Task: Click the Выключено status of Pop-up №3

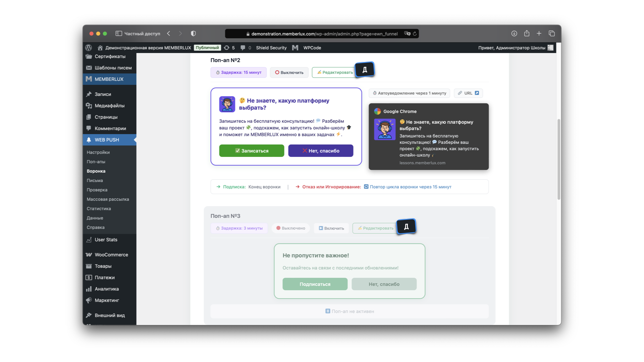Action: [x=290, y=228]
